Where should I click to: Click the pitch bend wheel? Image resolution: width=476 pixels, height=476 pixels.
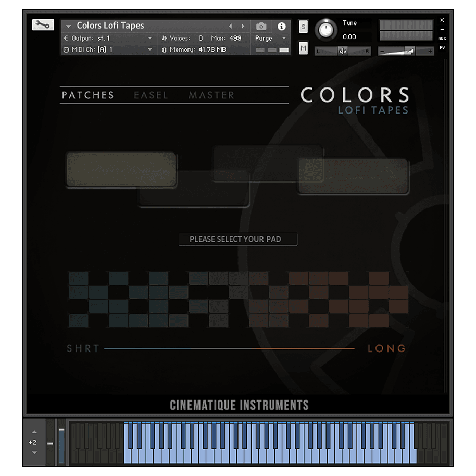click(x=51, y=442)
